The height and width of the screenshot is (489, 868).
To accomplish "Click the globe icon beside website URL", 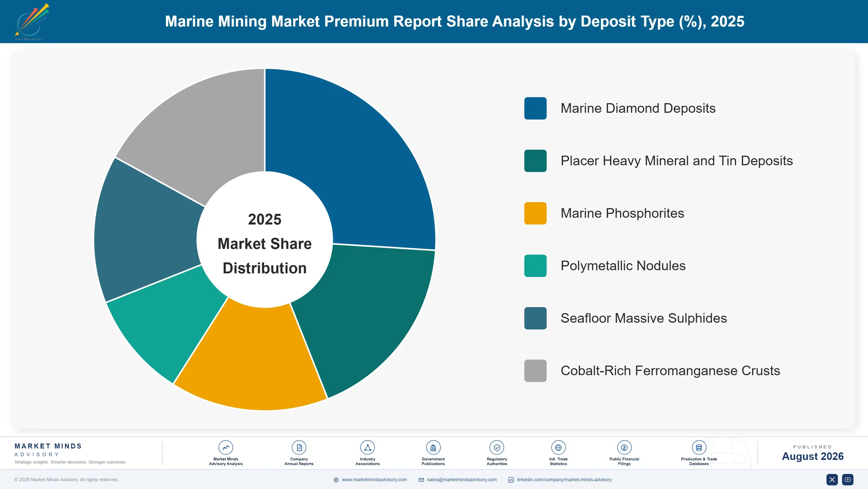I will coord(336,480).
